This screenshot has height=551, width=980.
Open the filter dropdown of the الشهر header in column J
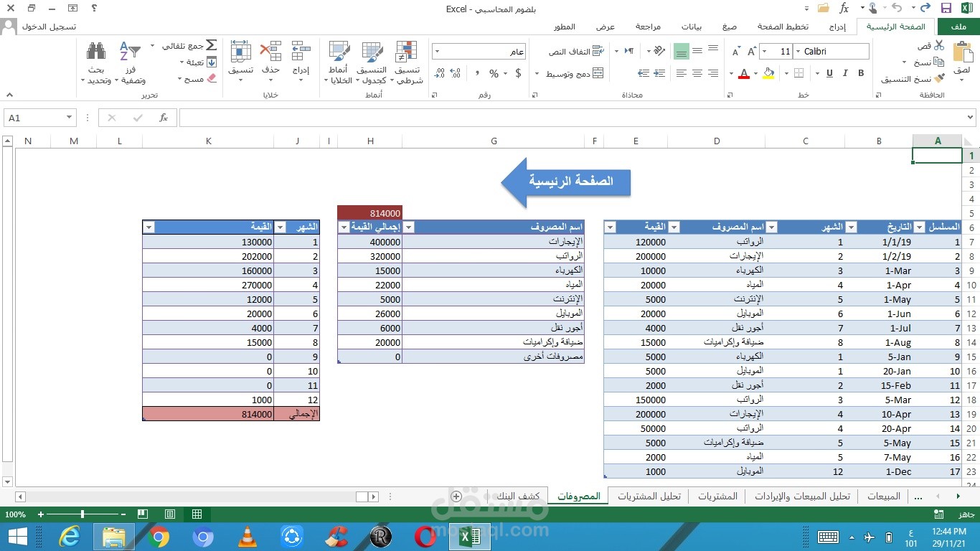(x=281, y=227)
